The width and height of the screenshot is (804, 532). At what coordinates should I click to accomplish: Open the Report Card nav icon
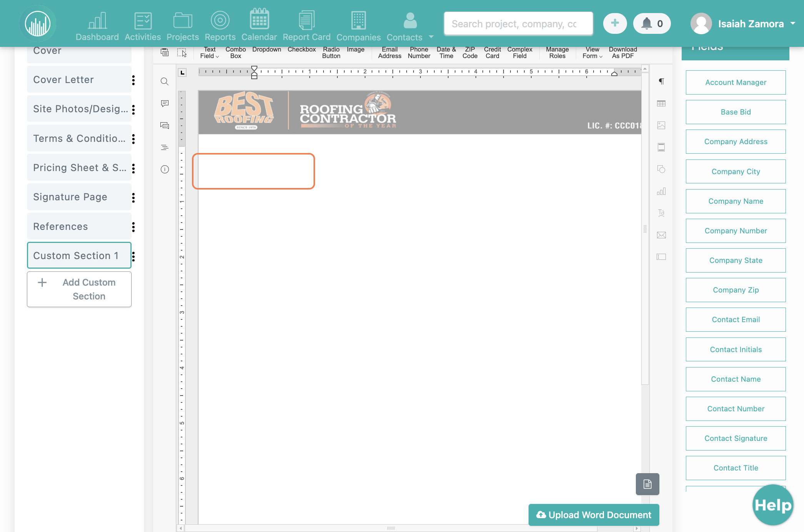click(307, 25)
